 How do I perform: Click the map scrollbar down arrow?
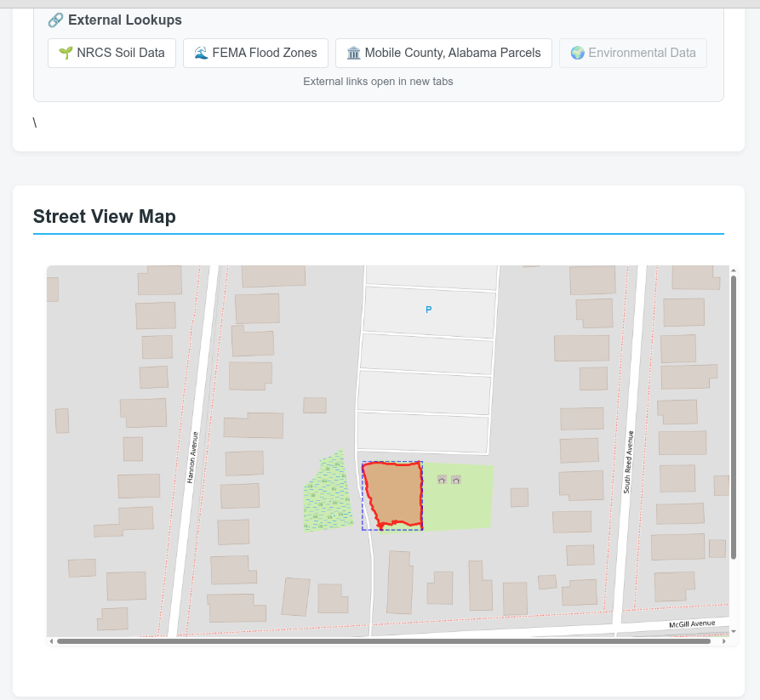click(734, 632)
